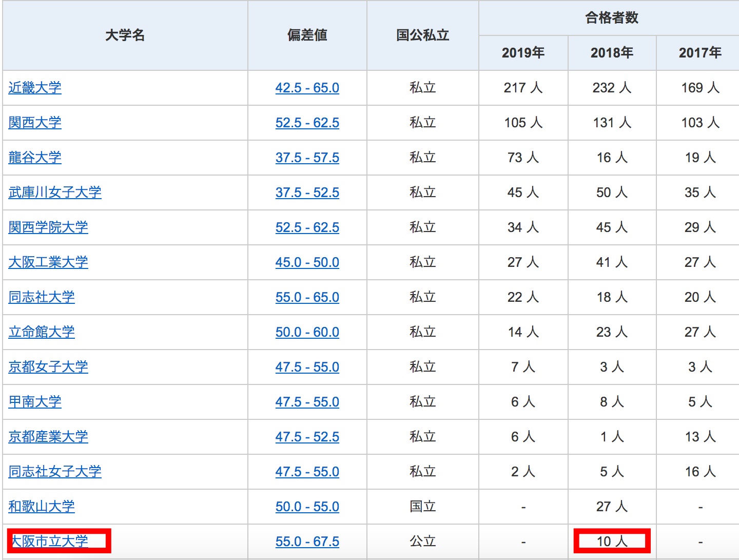The width and height of the screenshot is (739, 560).
Task: Select the 131 人 cell
Action: (x=612, y=123)
